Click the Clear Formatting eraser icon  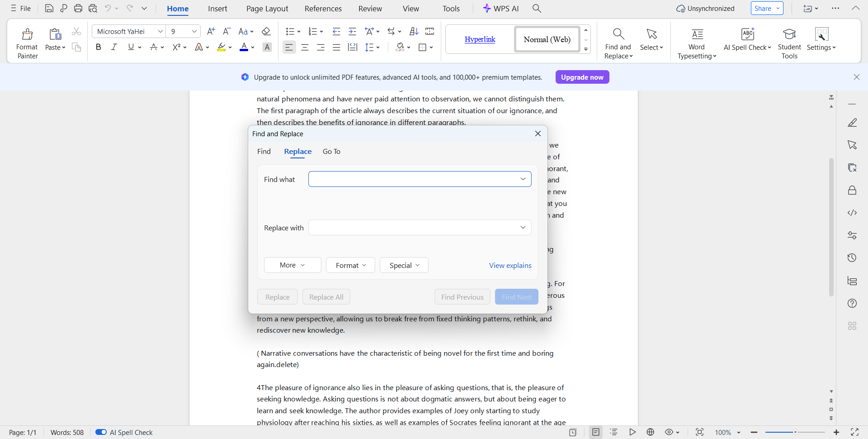coord(266,31)
